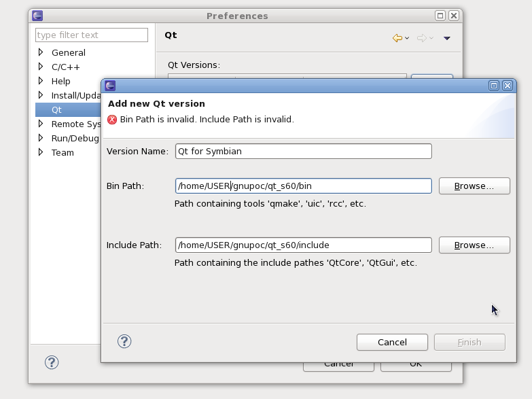The height and width of the screenshot is (399, 532).
Task: Click into the Version Name field
Action: point(303,151)
